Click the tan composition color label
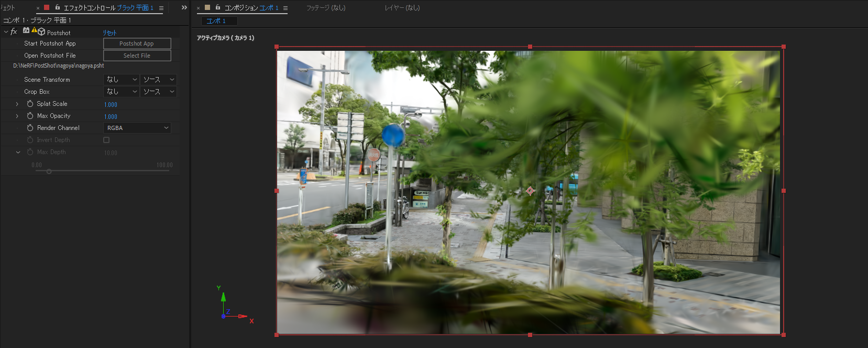The image size is (868, 348). point(207,7)
